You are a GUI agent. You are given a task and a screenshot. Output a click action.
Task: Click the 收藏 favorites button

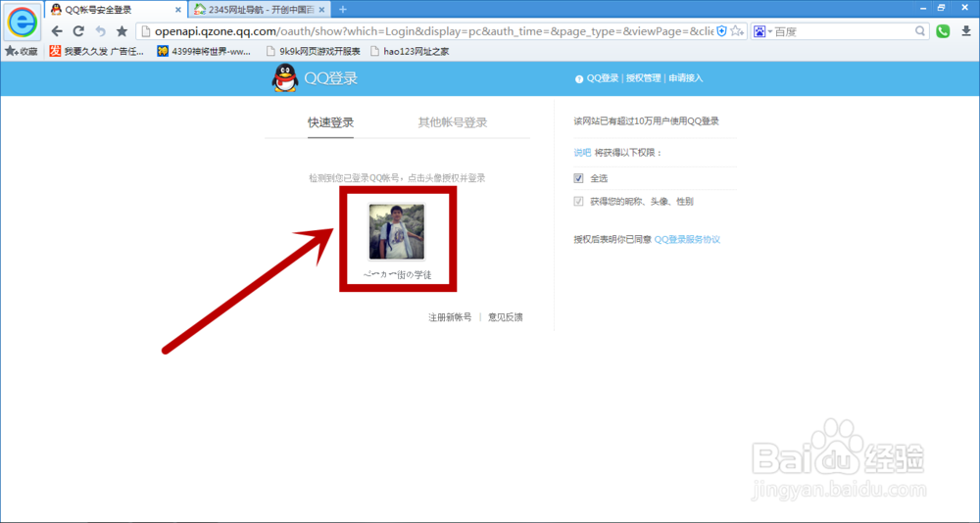click(x=22, y=51)
